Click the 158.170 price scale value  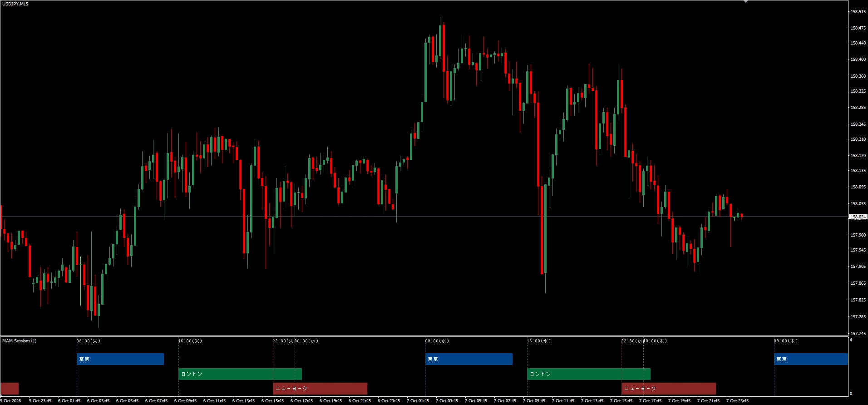coord(858,156)
